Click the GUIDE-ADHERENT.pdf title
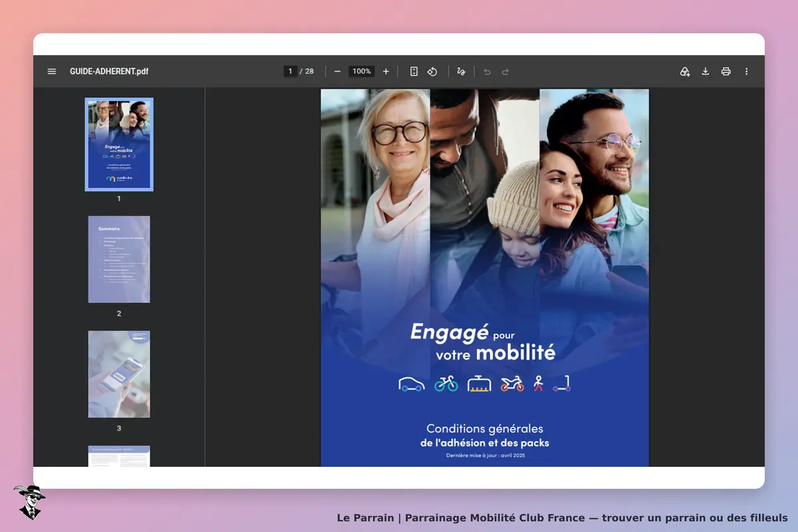 coord(109,71)
